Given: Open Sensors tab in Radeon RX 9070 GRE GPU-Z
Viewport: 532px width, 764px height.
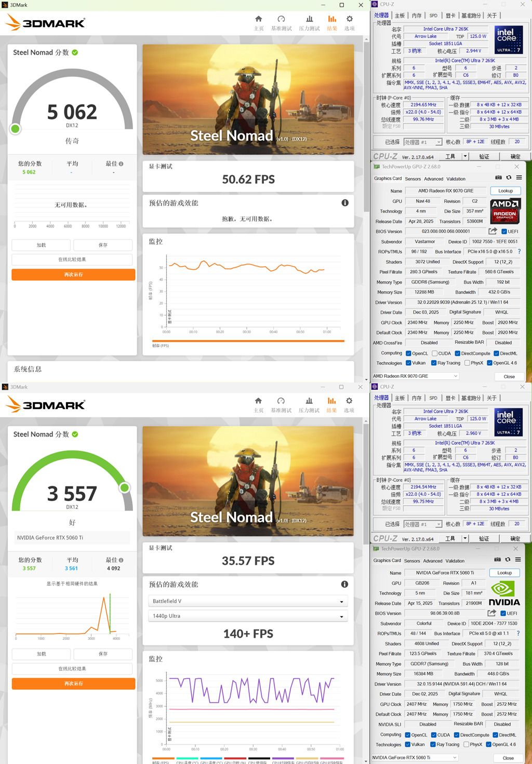Looking at the screenshot, I should click(x=413, y=179).
